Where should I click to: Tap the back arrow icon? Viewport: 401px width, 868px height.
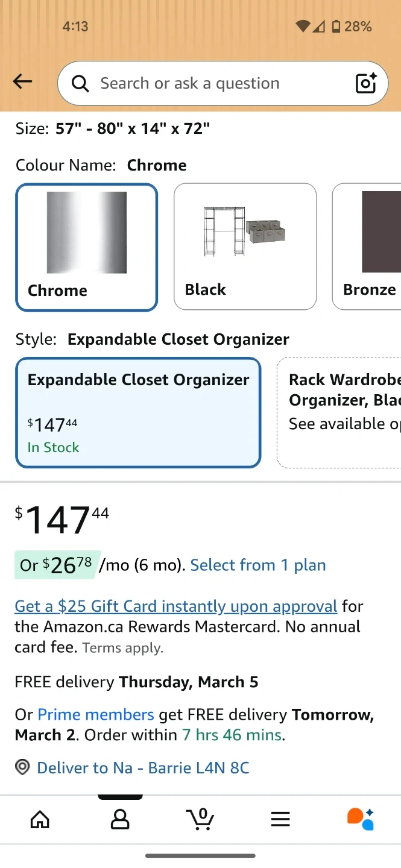coord(22,82)
